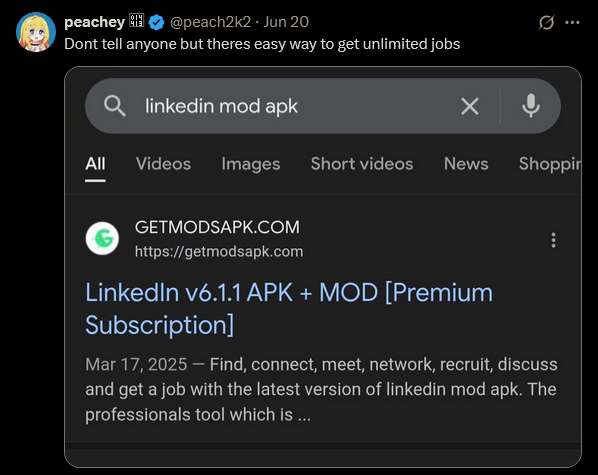Click the blue verified badge
This screenshot has height=475, width=598.
click(x=156, y=22)
